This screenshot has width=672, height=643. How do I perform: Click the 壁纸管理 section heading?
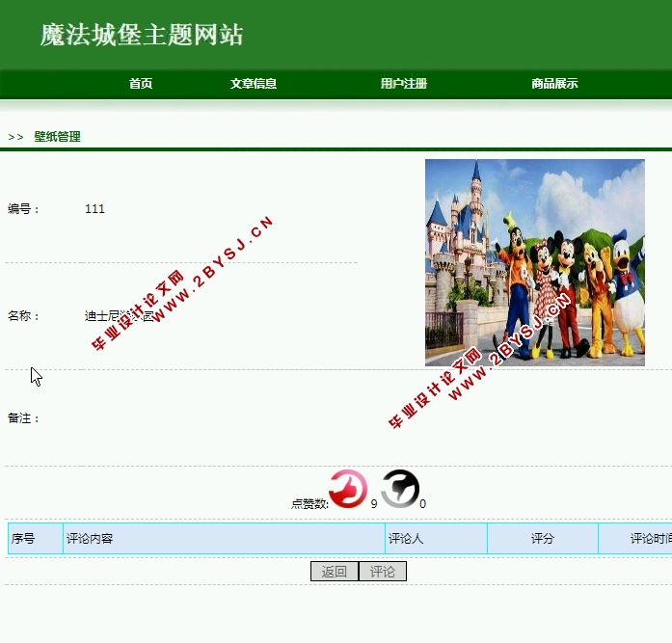pos(58,137)
